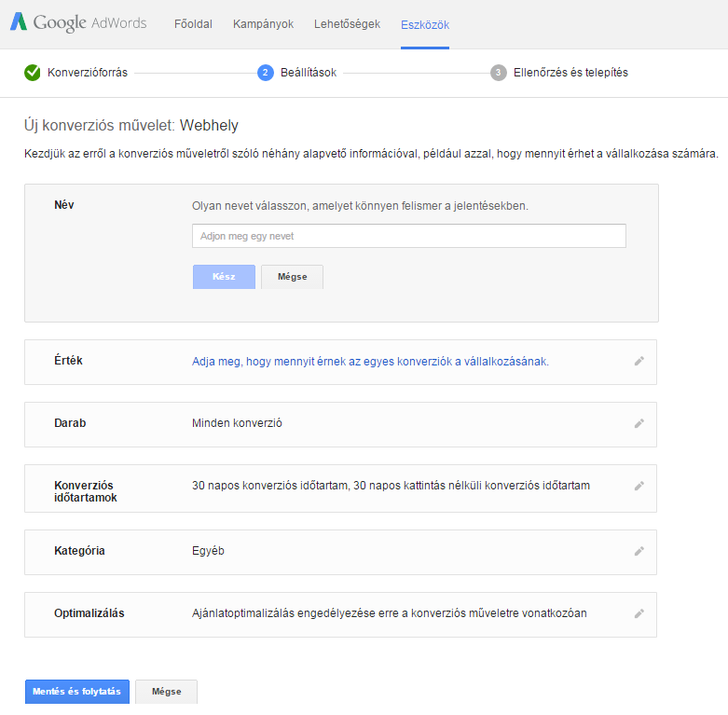Select the Eszközök tab
Image resolution: width=728 pixels, height=715 pixels.
pyautogui.click(x=425, y=24)
